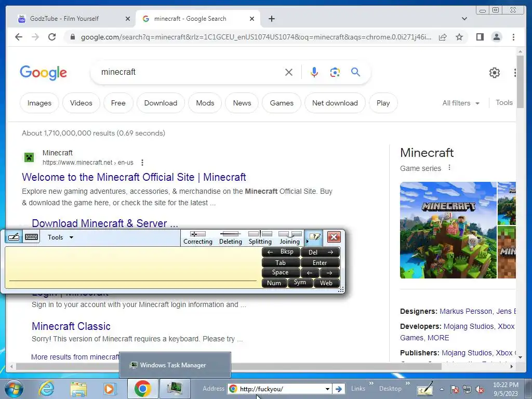The width and height of the screenshot is (532, 399).
Task: Go back using Chrome's back arrow
Action: (x=19, y=37)
